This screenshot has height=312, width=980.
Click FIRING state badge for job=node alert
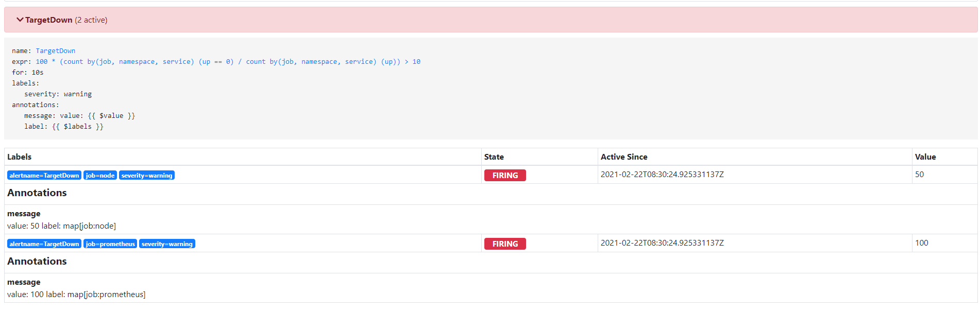click(x=505, y=176)
